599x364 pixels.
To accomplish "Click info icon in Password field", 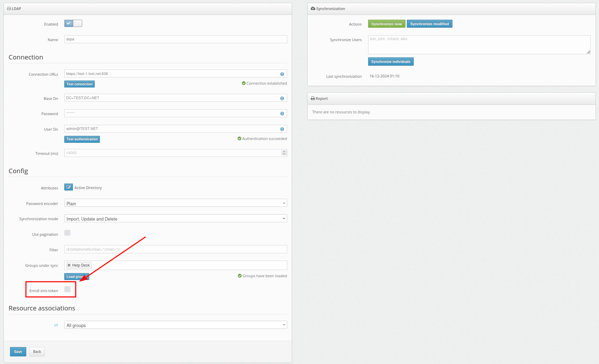I will (282, 113).
